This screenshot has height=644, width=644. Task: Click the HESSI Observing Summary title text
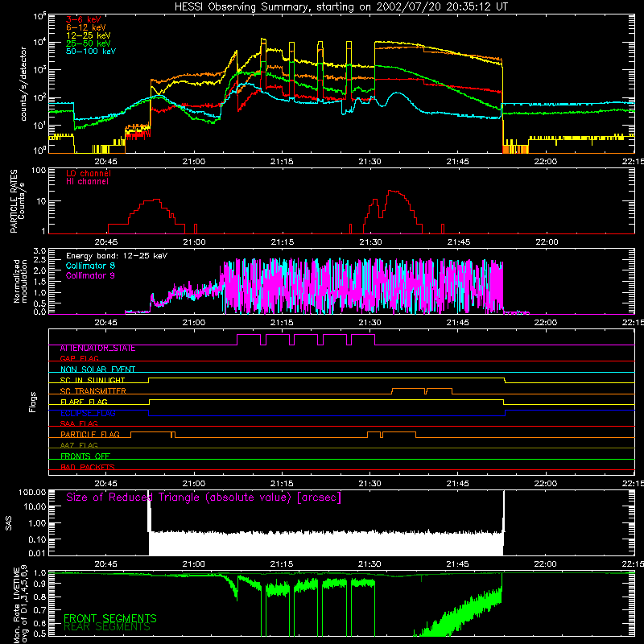tap(341, 7)
